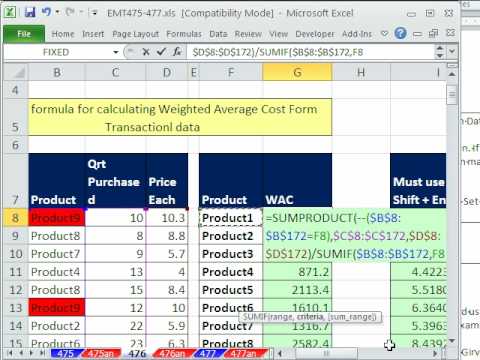Open the Add-Ins ribbon tab
Screen dimensions: 480x360
click(x=357, y=34)
